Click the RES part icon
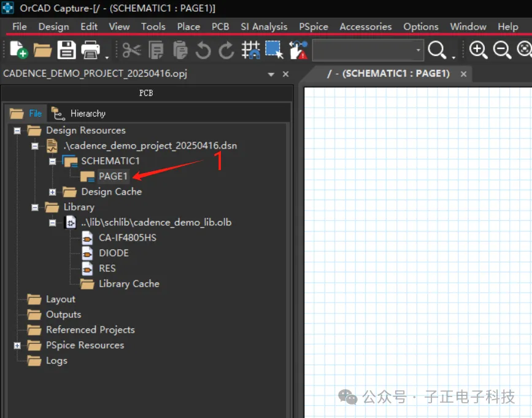Image resolution: width=532 pixels, height=418 pixels. point(87,268)
